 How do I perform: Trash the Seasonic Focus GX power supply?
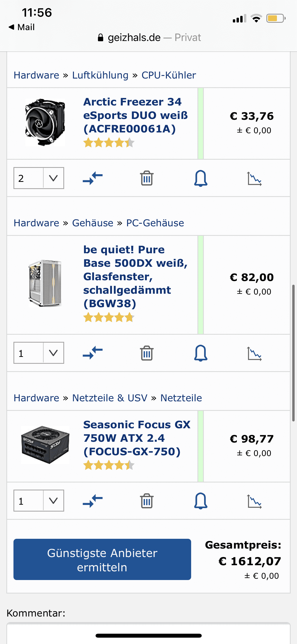(x=147, y=501)
